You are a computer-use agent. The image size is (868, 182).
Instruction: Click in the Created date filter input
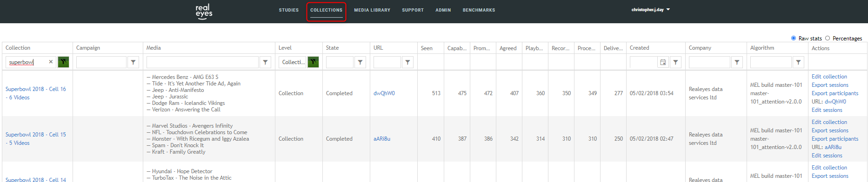pos(644,62)
